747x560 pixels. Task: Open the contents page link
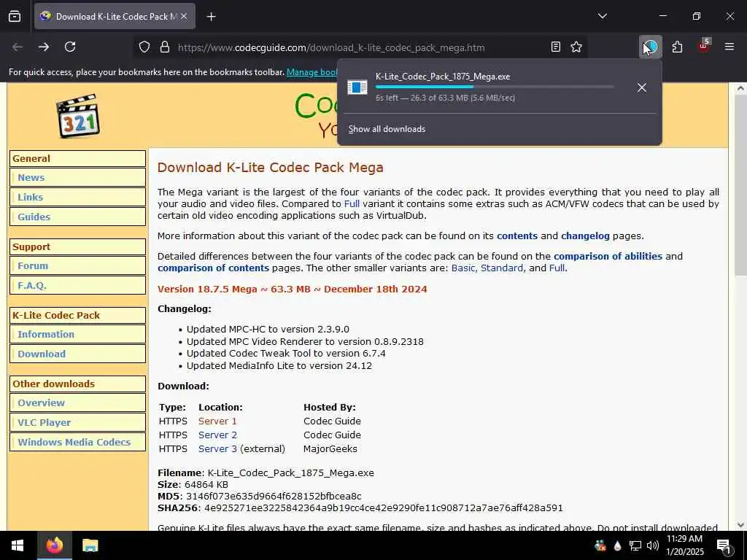[x=517, y=236]
